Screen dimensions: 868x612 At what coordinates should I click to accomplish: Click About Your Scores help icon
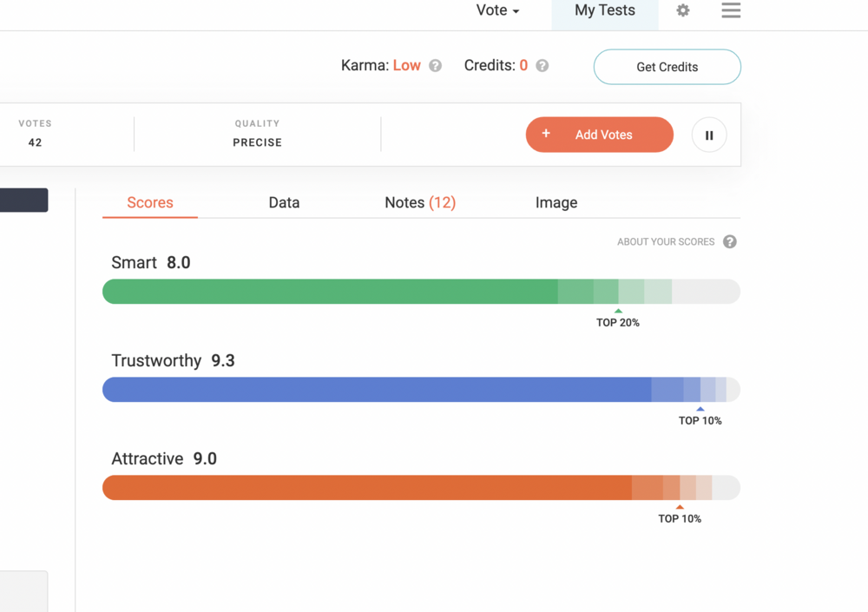click(x=730, y=242)
